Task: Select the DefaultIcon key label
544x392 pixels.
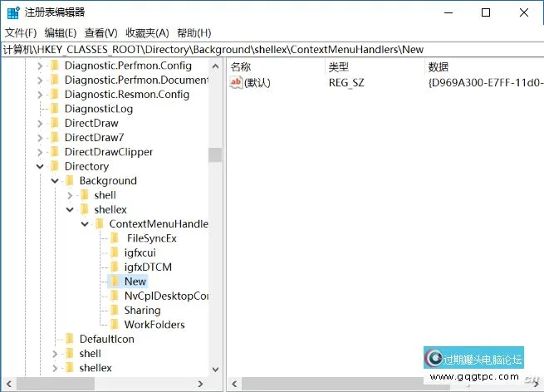Action: [x=107, y=340]
